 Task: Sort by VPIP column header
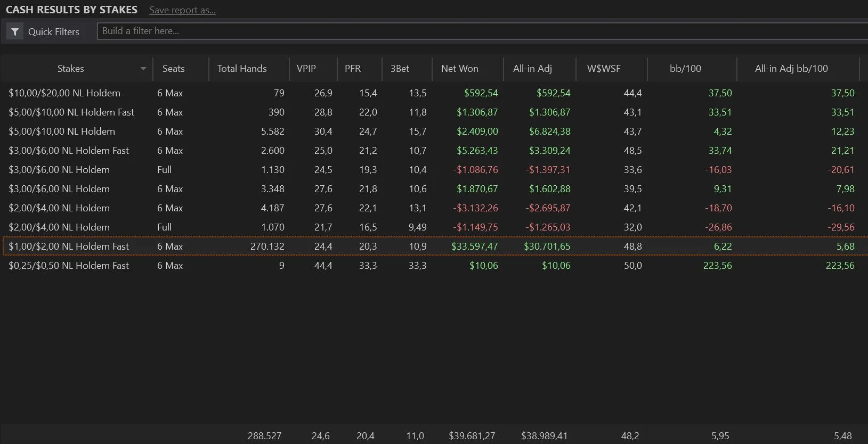(x=306, y=69)
